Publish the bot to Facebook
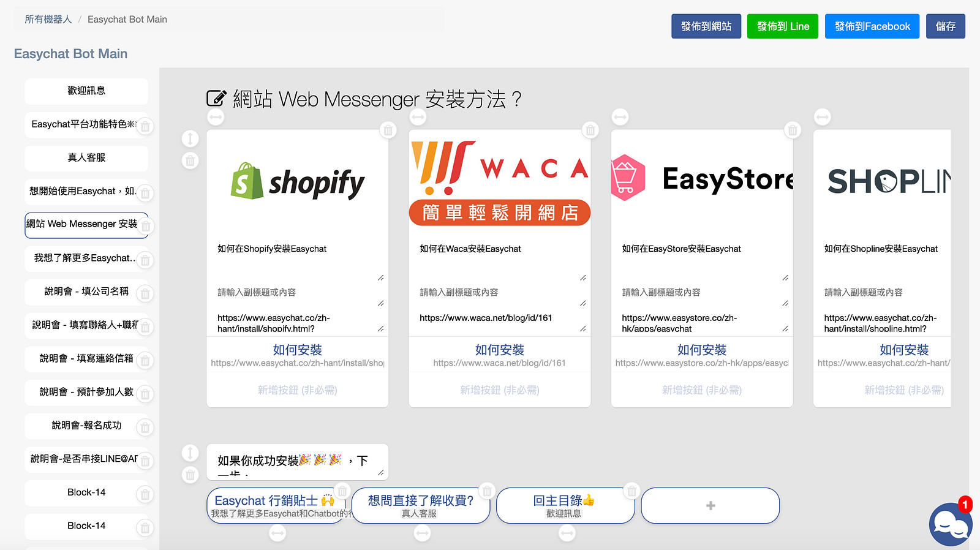Screen dimensions: 980x550 [x=872, y=26]
